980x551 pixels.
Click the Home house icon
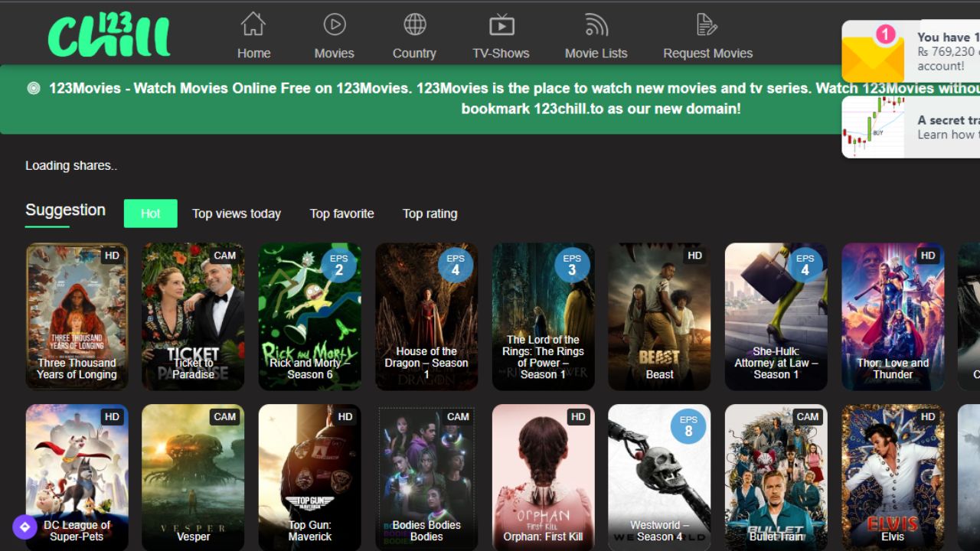[x=253, y=24]
